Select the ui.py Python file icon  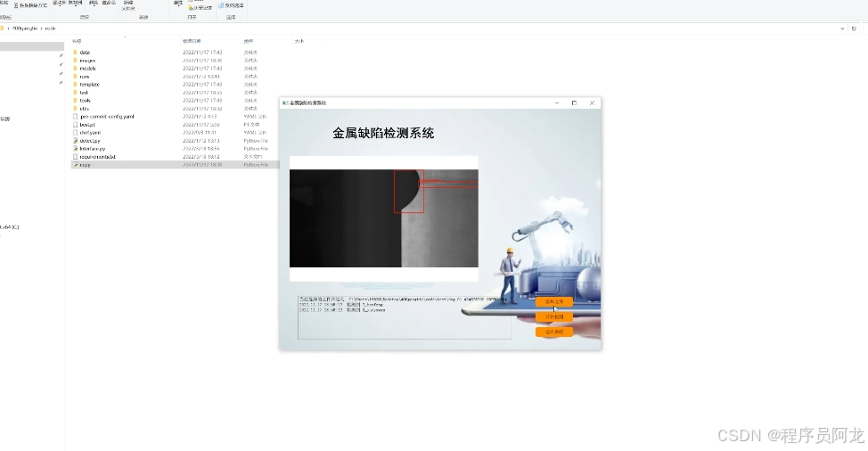pos(75,164)
